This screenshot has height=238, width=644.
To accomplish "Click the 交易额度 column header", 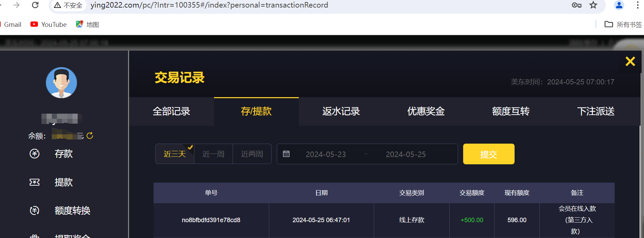I will [472, 193].
